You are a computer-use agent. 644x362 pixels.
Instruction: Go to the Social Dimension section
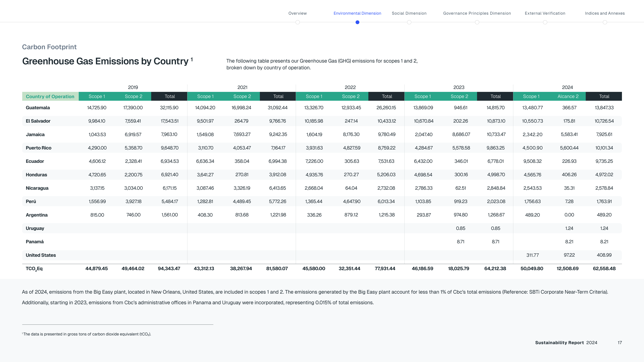[409, 13]
